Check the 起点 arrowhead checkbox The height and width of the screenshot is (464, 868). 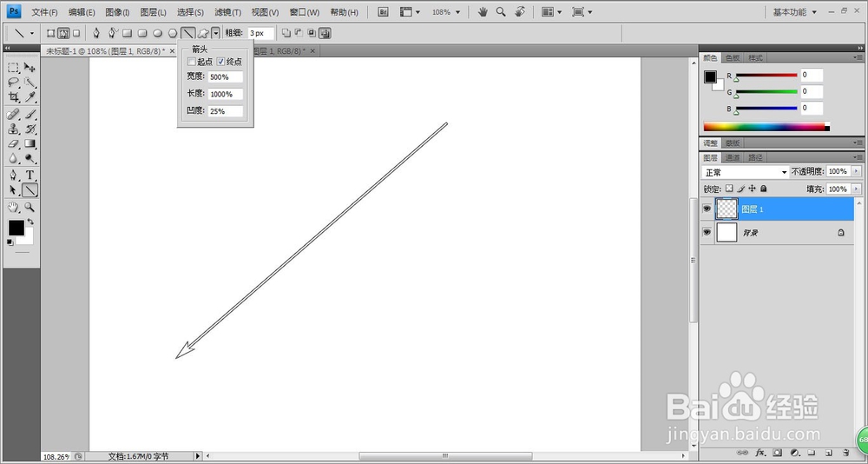192,62
